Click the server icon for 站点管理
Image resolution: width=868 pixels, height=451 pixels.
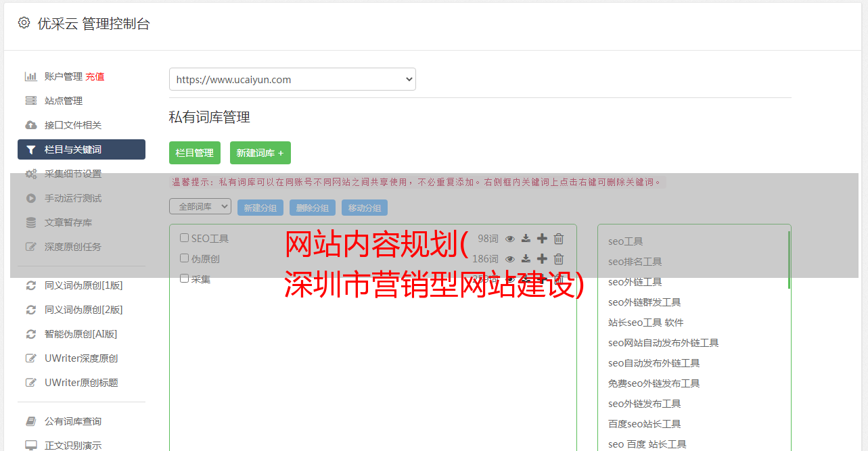pyautogui.click(x=31, y=101)
